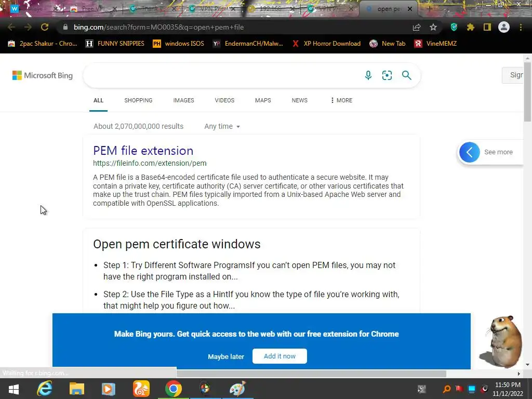Switch to the 192.168 browser tab

[x=271, y=9]
